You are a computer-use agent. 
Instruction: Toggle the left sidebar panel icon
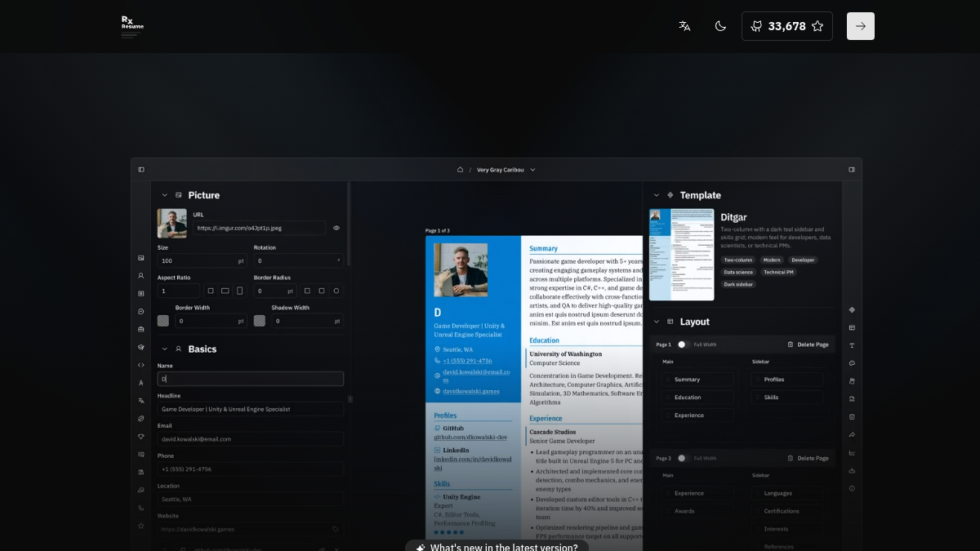141,170
